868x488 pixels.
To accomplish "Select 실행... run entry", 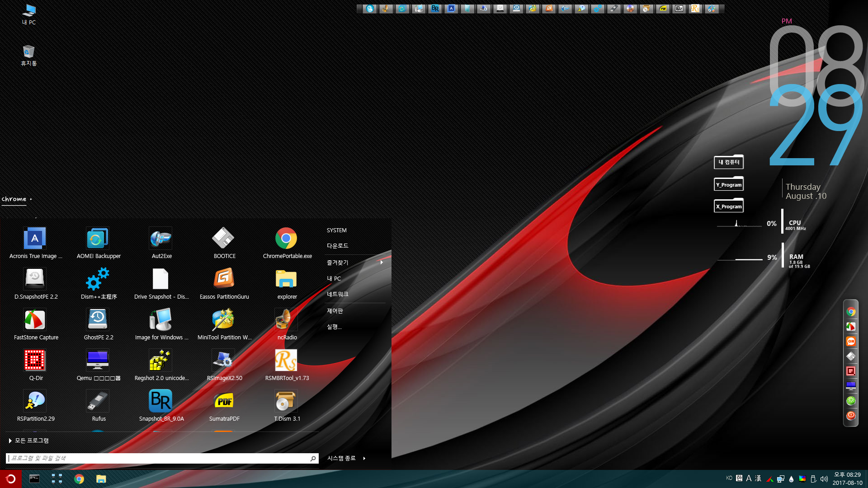I will click(334, 327).
